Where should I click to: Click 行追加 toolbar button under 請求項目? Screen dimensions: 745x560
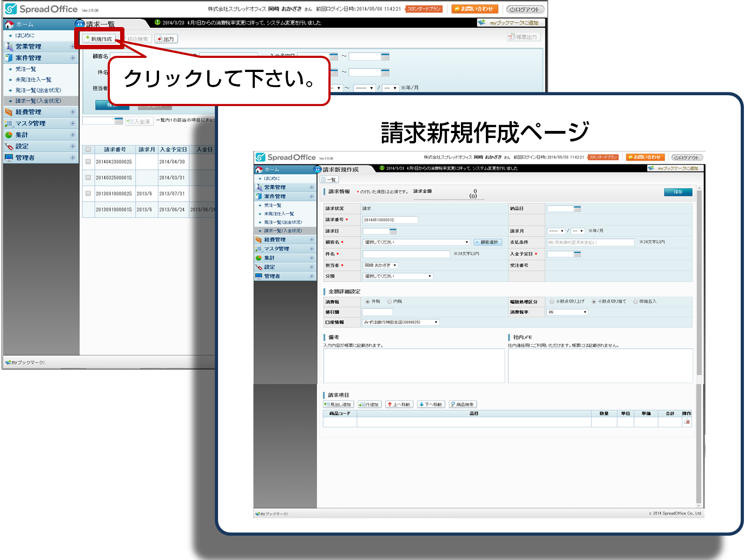pyautogui.click(x=370, y=405)
